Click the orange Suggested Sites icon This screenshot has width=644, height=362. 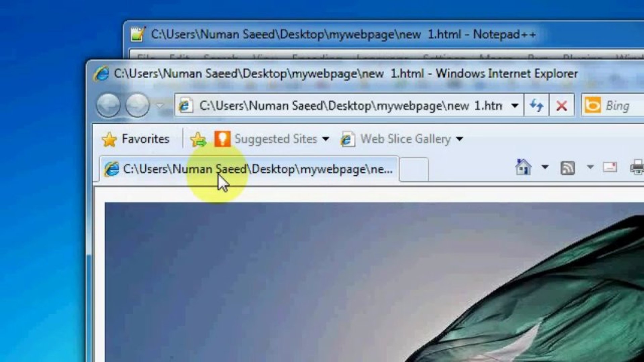[222, 139]
